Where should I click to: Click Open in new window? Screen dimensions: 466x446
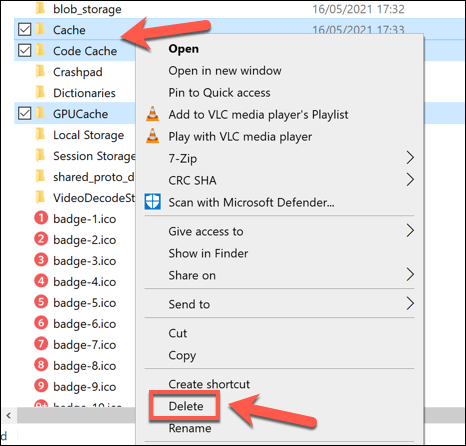coord(225,70)
